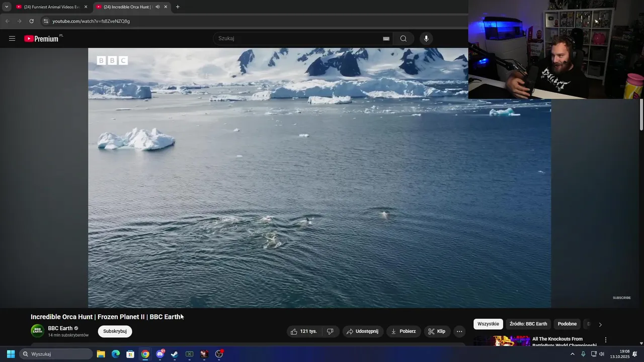This screenshot has width=644, height=362.
Task: Click the microphone tray icon
Action: (583, 354)
